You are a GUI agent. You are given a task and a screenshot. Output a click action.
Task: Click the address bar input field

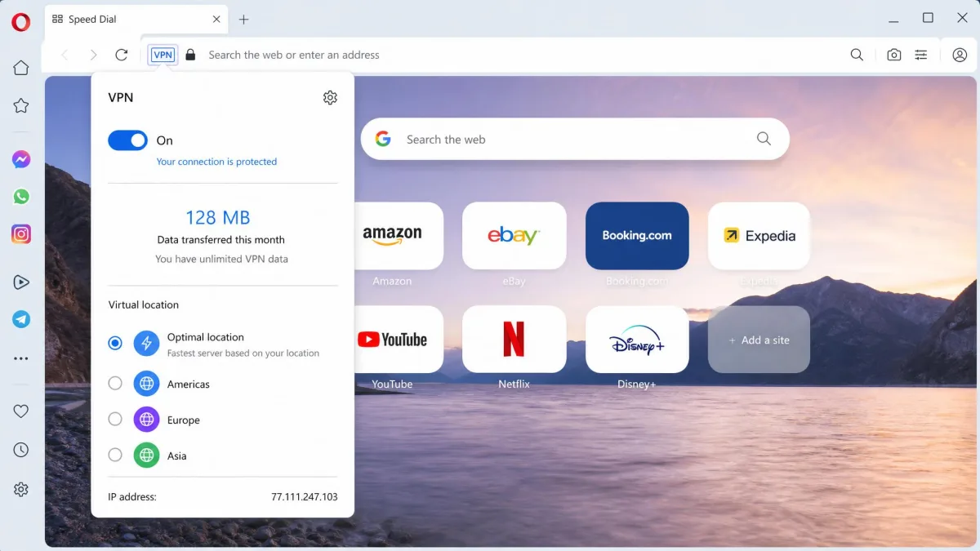click(523, 55)
